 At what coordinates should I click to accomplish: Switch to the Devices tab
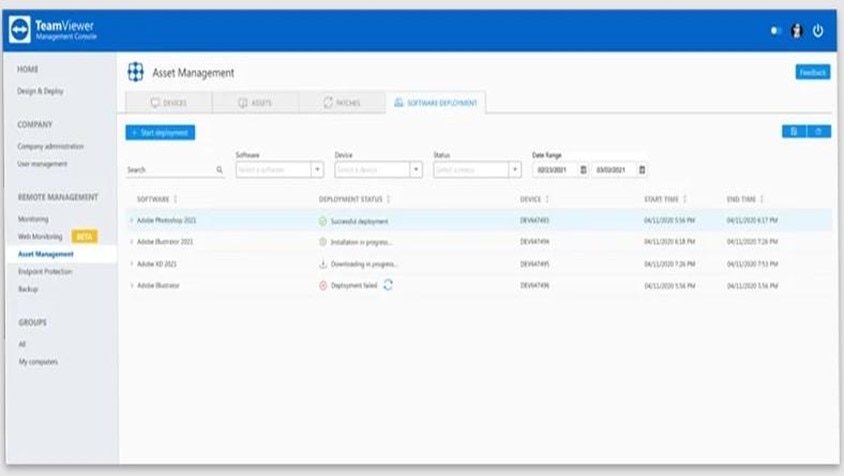pos(169,102)
